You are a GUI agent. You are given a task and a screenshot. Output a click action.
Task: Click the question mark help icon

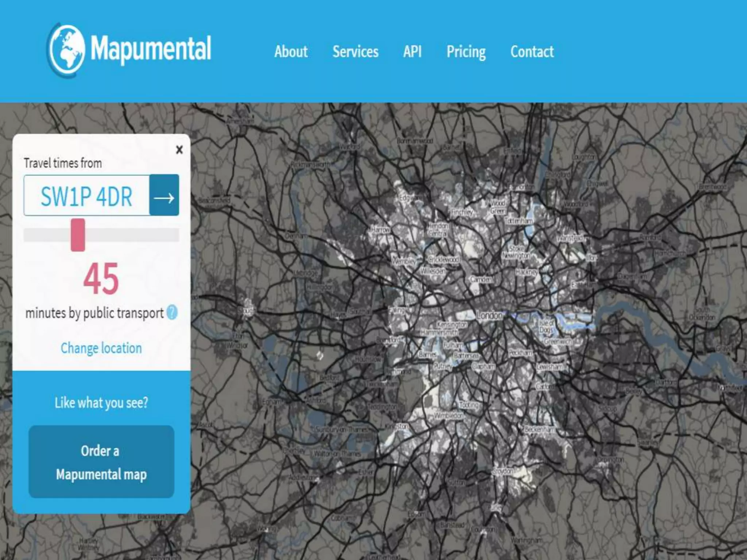(172, 312)
